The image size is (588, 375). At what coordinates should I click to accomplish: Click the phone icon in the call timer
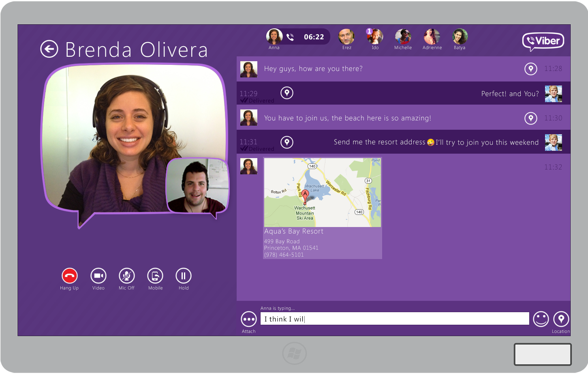pos(290,36)
